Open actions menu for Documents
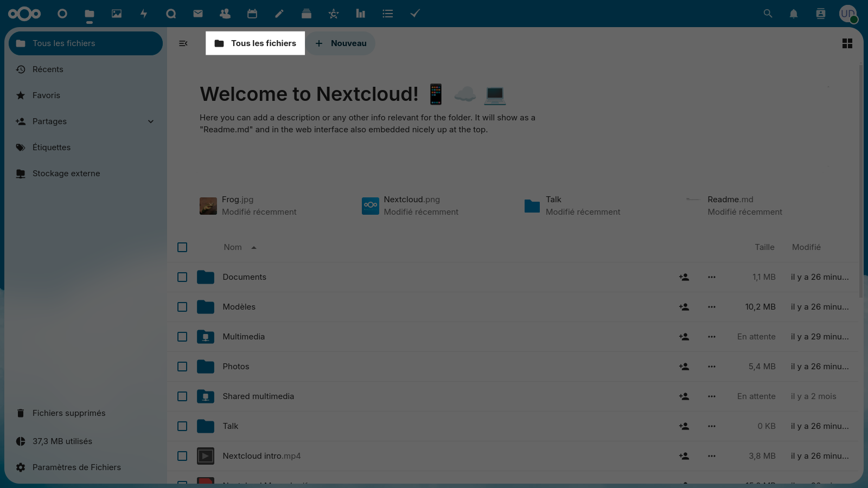This screenshot has width=868, height=488. point(712,277)
